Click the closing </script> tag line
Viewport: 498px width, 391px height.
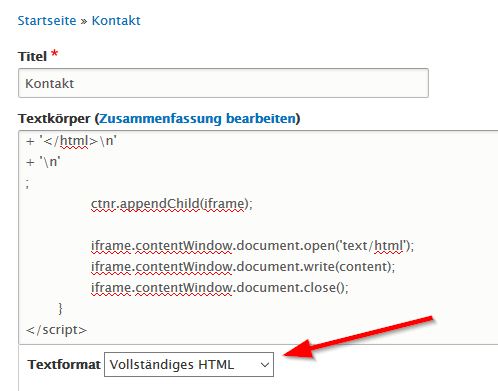coord(56,330)
